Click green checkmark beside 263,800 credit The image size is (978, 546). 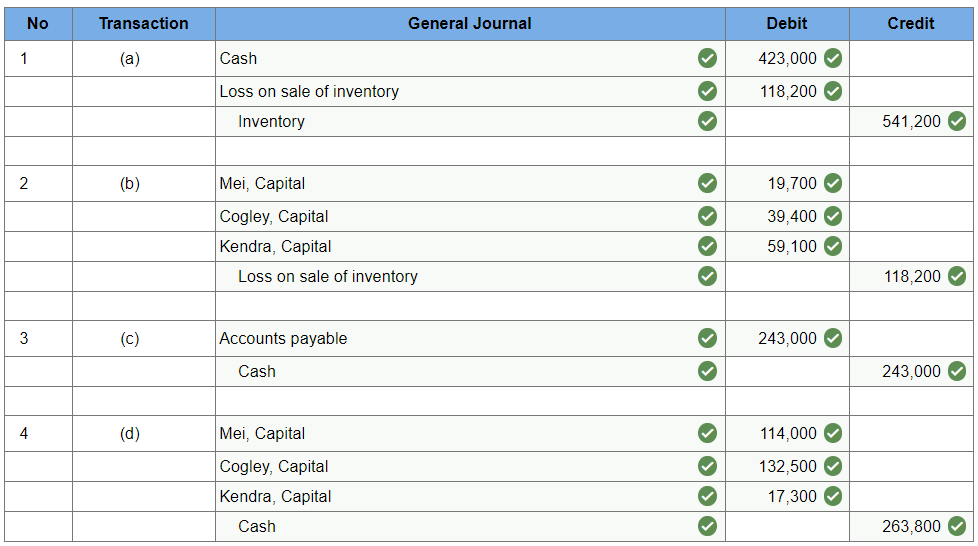957,526
